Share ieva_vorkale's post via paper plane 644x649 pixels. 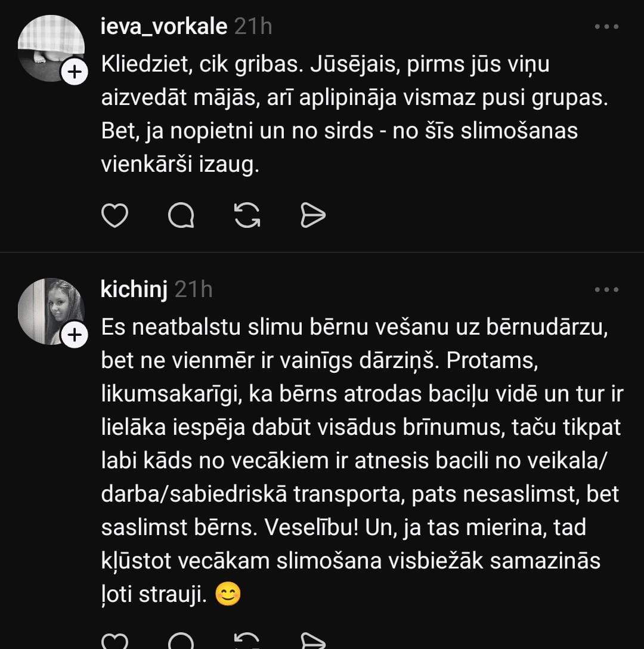tap(312, 215)
